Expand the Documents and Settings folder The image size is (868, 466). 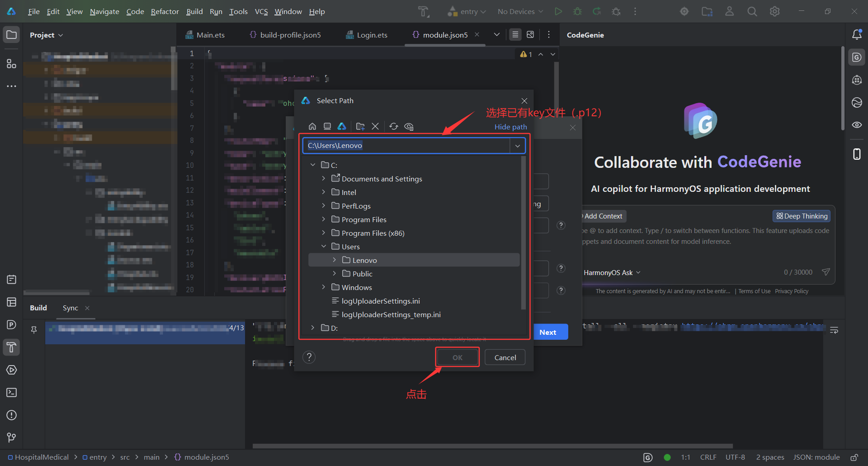pyautogui.click(x=324, y=178)
